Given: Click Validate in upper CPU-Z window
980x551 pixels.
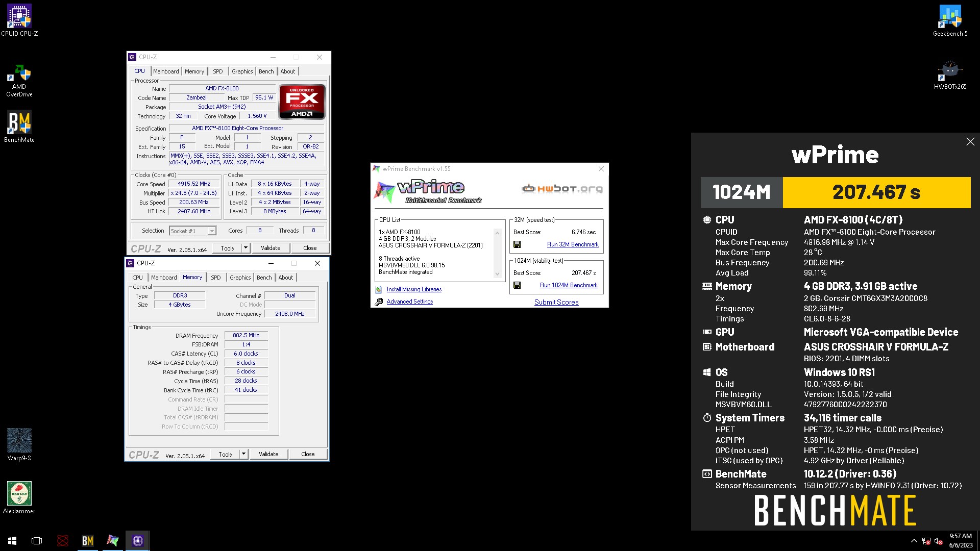Looking at the screenshot, I should (271, 248).
